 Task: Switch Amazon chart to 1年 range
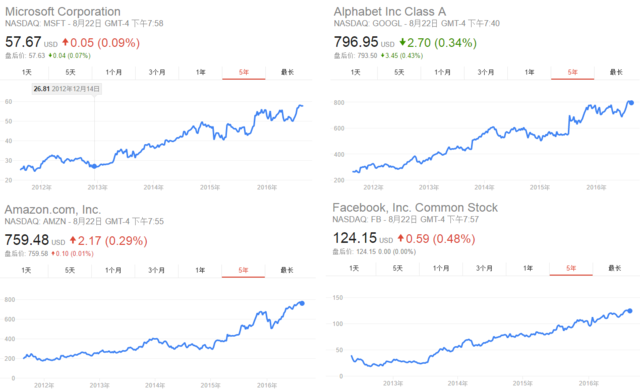(200, 270)
